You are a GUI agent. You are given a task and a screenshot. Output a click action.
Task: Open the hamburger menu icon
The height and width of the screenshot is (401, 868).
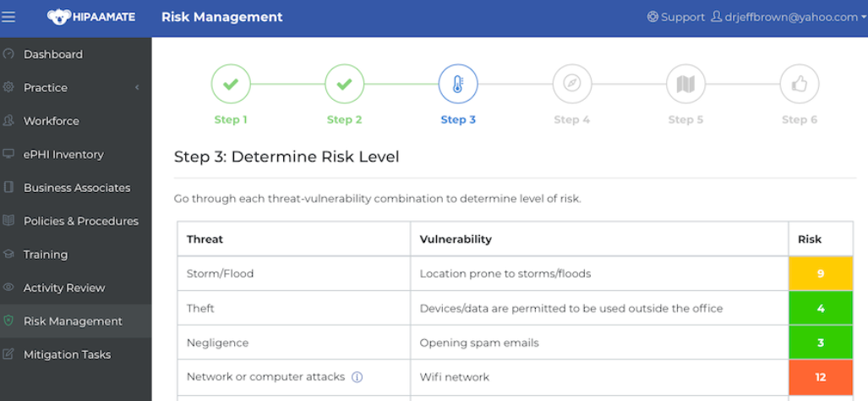click(8, 17)
